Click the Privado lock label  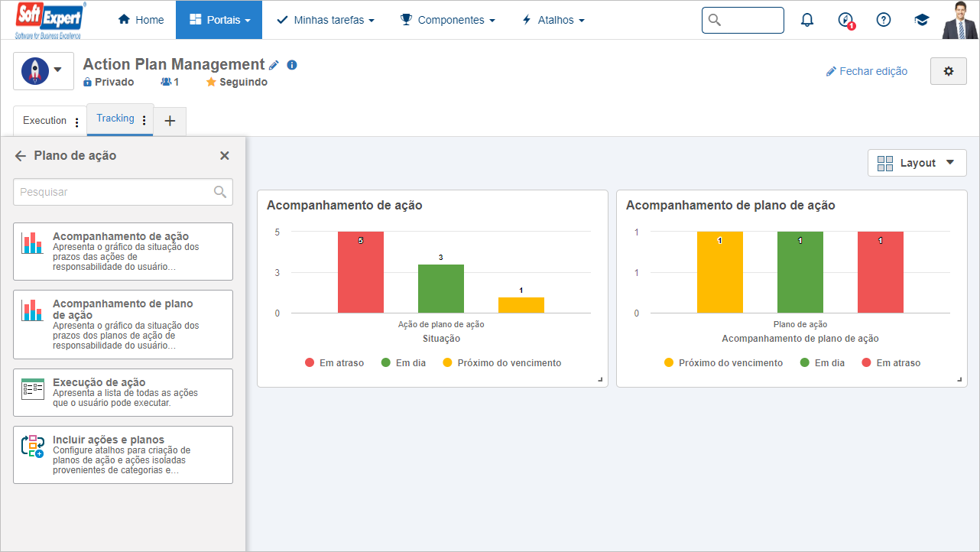coord(109,82)
